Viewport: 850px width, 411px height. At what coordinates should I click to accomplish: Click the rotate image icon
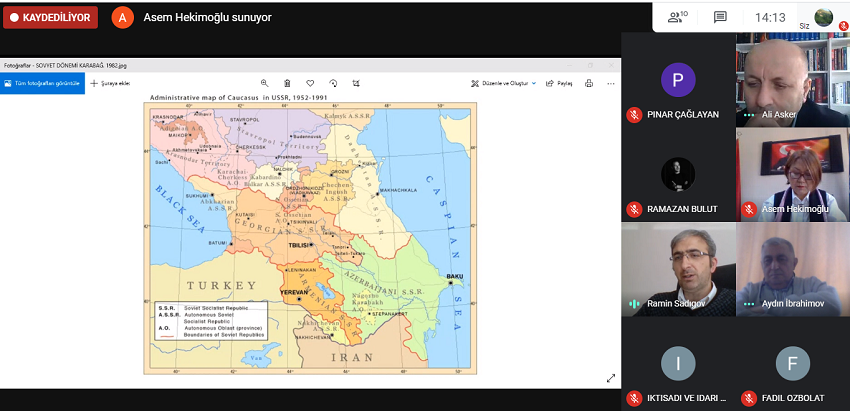(333, 83)
